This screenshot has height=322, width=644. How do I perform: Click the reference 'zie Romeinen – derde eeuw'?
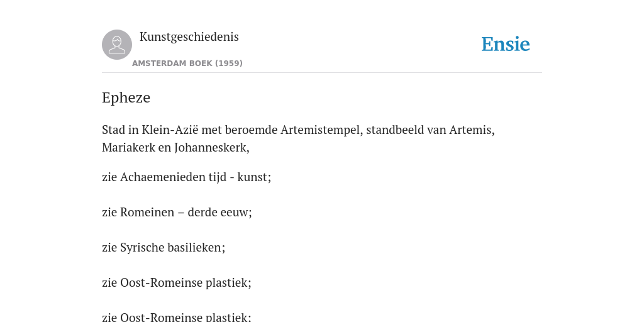tap(177, 213)
